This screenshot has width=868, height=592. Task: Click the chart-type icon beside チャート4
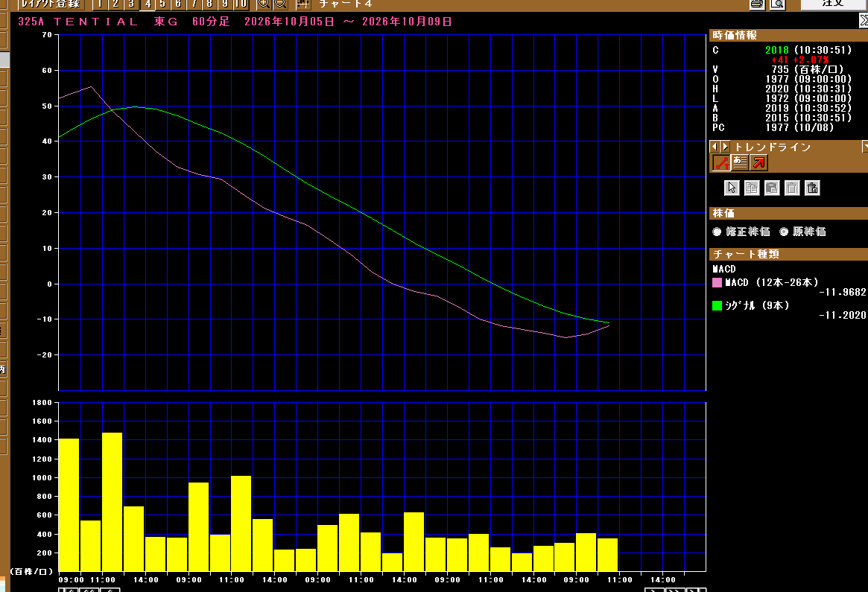(x=303, y=4)
